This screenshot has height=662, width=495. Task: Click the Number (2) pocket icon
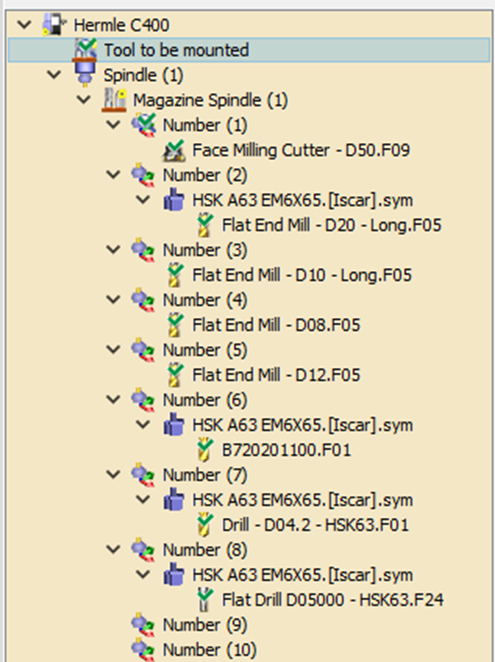(143, 175)
